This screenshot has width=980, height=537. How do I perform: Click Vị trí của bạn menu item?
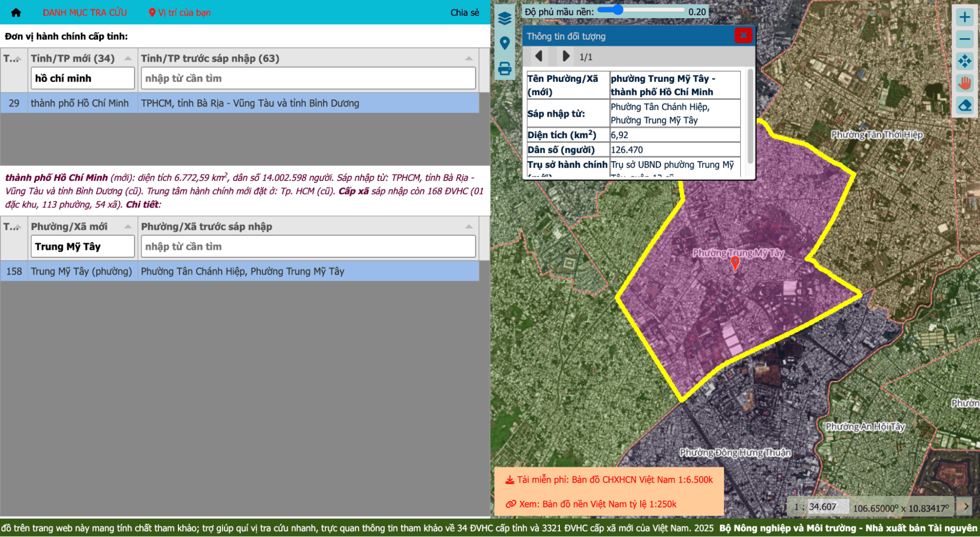pyautogui.click(x=180, y=13)
